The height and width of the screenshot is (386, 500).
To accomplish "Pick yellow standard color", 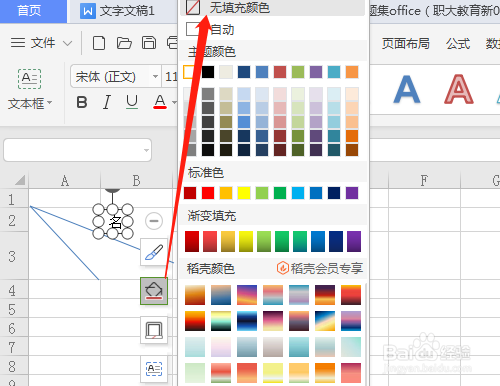I will pos(244,193).
